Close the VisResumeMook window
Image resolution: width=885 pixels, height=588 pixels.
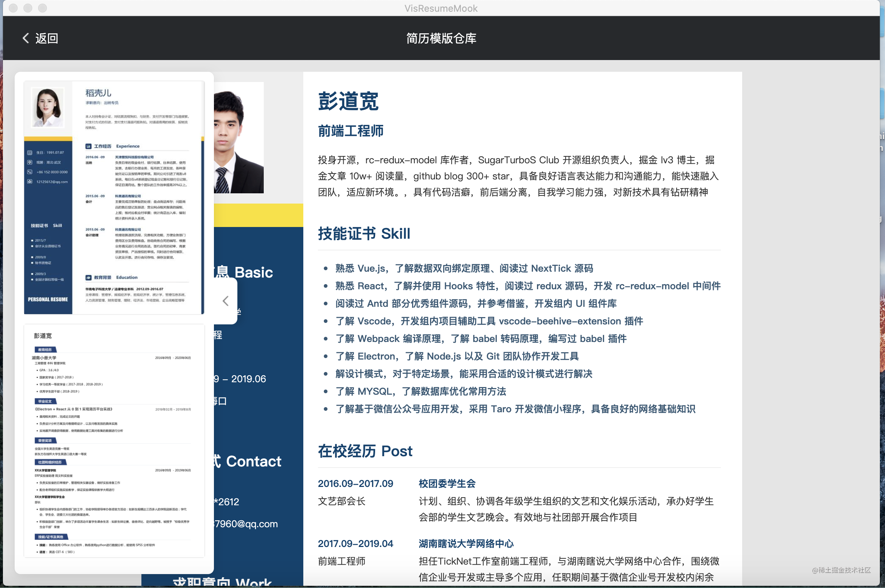[13, 8]
